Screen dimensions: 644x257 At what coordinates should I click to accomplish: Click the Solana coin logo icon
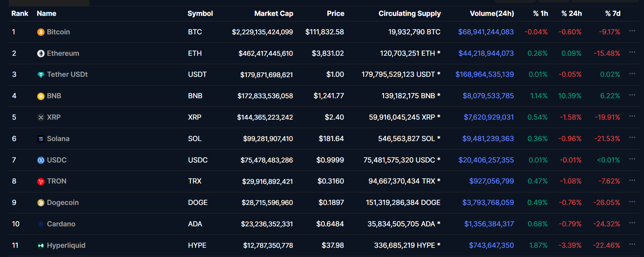(41, 139)
